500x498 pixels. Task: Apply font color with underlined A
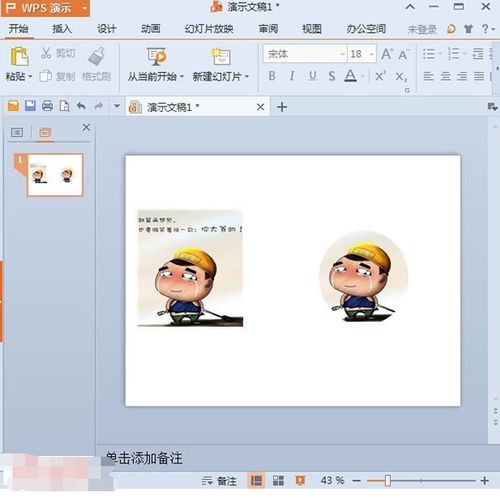coord(350,76)
